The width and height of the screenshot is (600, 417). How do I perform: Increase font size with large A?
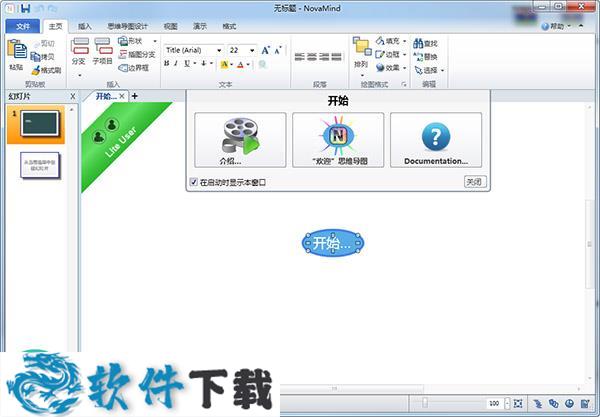click(265, 50)
